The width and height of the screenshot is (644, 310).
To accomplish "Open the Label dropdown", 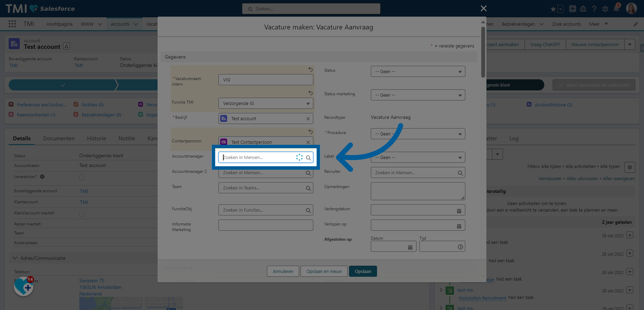I will point(418,157).
